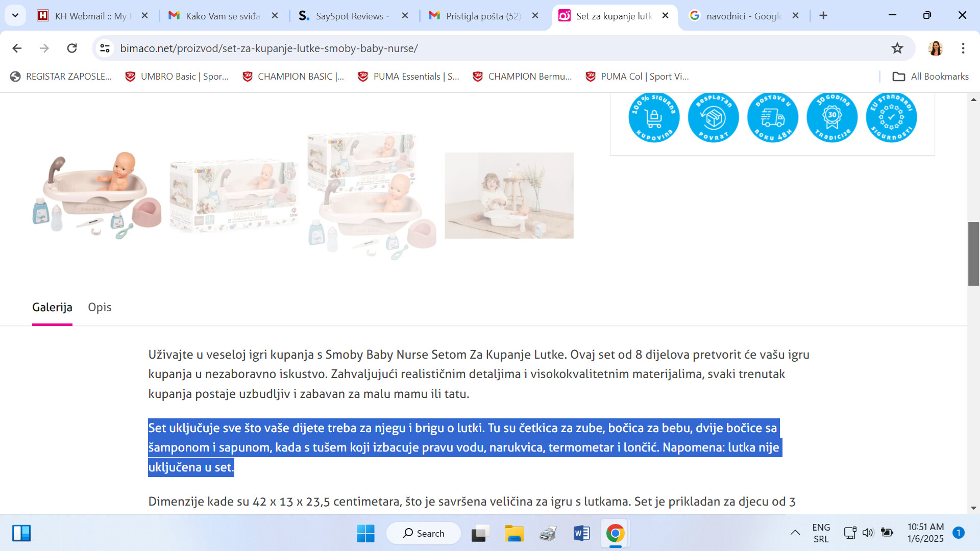The height and width of the screenshot is (551, 980).
Task: Click the browser Back arrow
Action: pos(17,48)
